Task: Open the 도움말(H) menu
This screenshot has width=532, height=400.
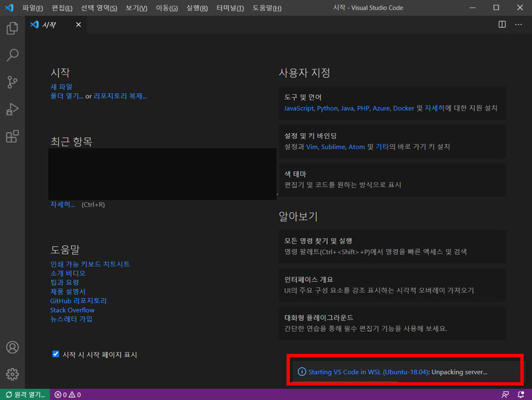Action: tap(267, 8)
